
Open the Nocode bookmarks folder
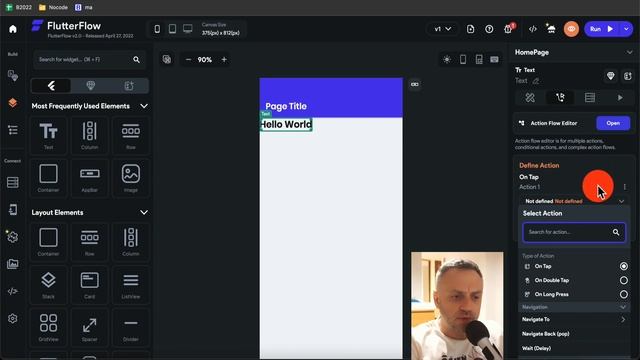(53, 7)
